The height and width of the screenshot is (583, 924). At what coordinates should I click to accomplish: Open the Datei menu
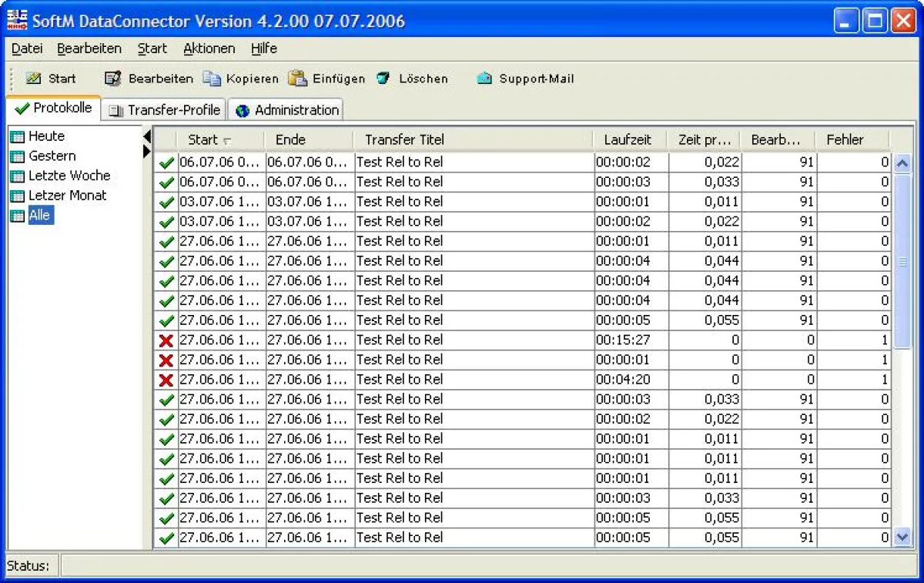[26, 48]
